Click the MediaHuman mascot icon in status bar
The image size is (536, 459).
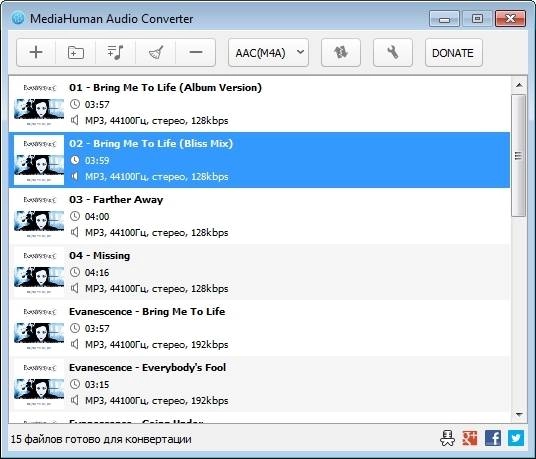pyautogui.click(x=447, y=438)
